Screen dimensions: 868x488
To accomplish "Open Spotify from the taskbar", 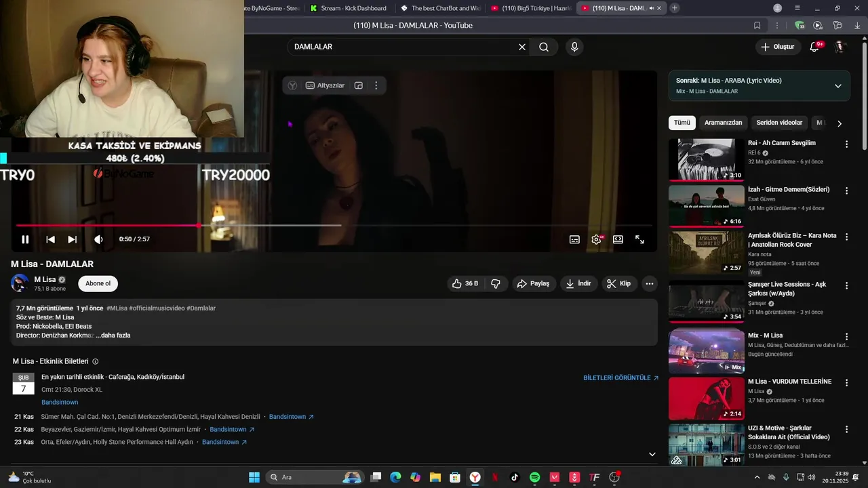I will (x=534, y=477).
